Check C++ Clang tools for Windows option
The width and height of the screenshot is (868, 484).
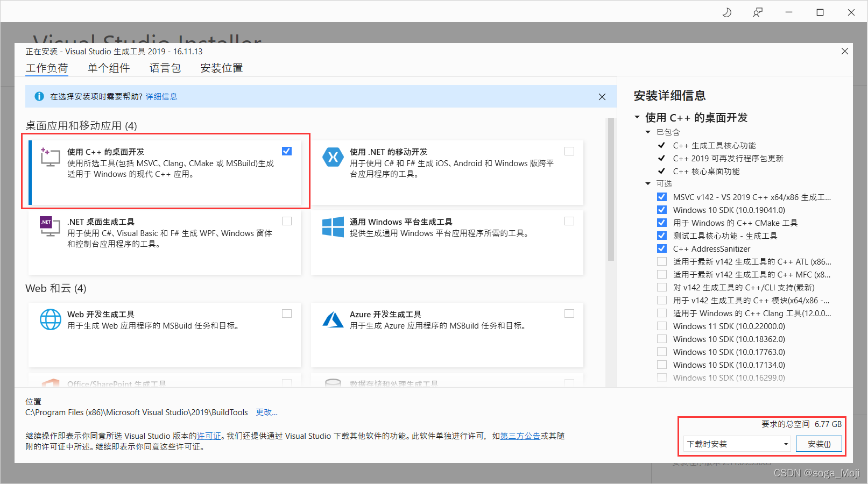pos(662,313)
